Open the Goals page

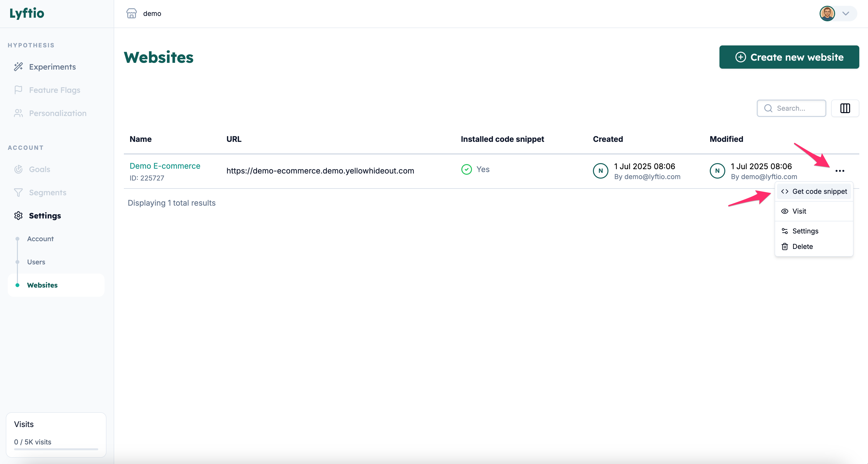point(39,169)
